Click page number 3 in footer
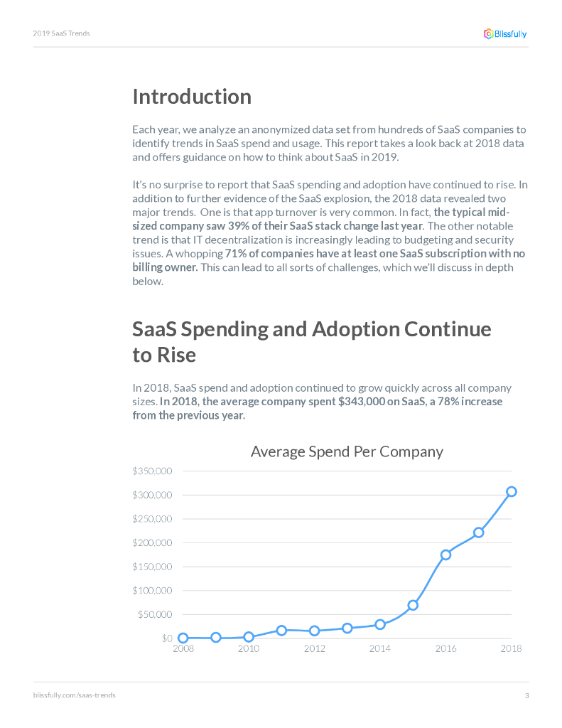The height and width of the screenshot is (728, 562). pyautogui.click(x=526, y=695)
